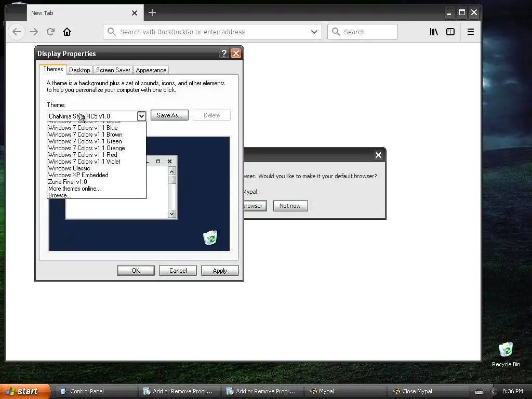This screenshot has width=532, height=399.
Task: Switch to the Screen Saver tab
Action: (x=113, y=70)
